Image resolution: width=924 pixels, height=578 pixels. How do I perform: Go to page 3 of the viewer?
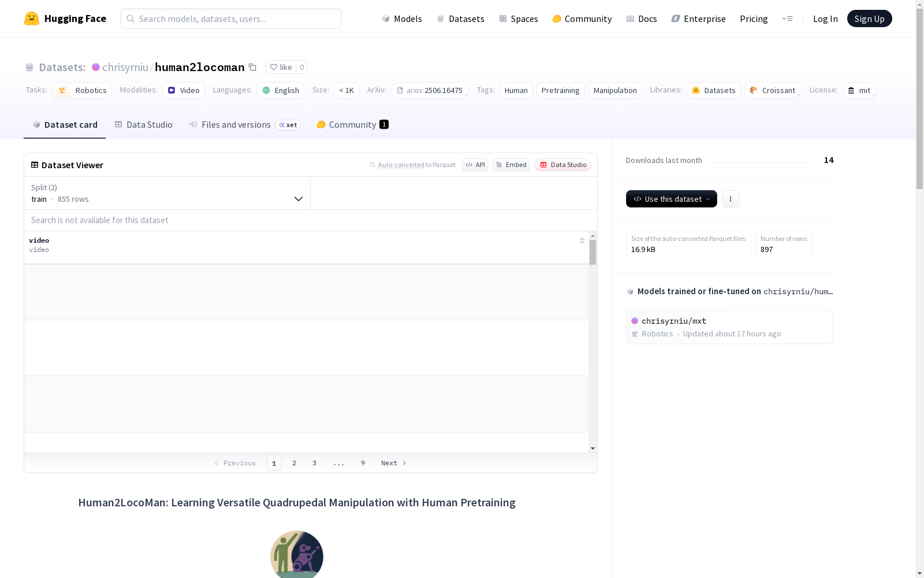click(x=314, y=463)
